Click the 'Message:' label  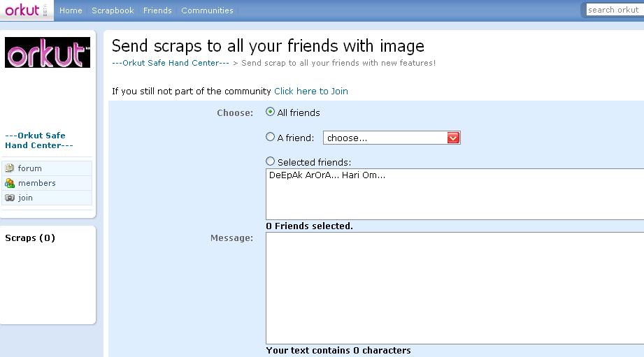click(x=231, y=238)
